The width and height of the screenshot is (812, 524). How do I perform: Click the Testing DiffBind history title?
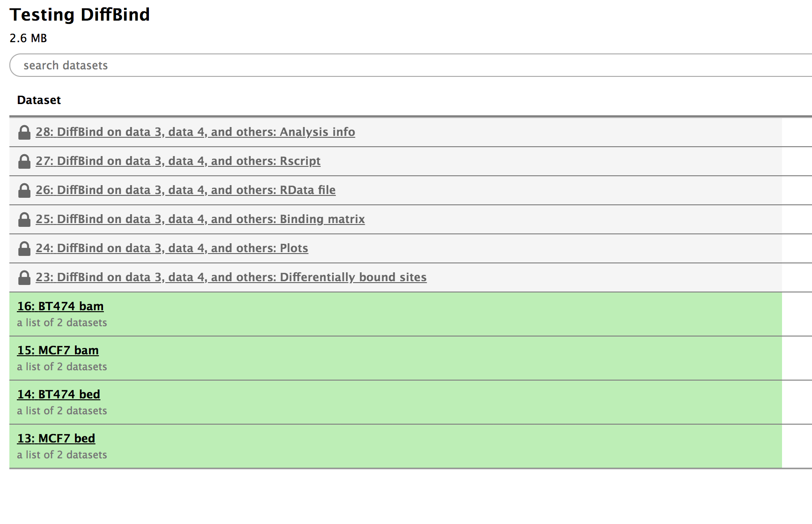[x=80, y=15]
